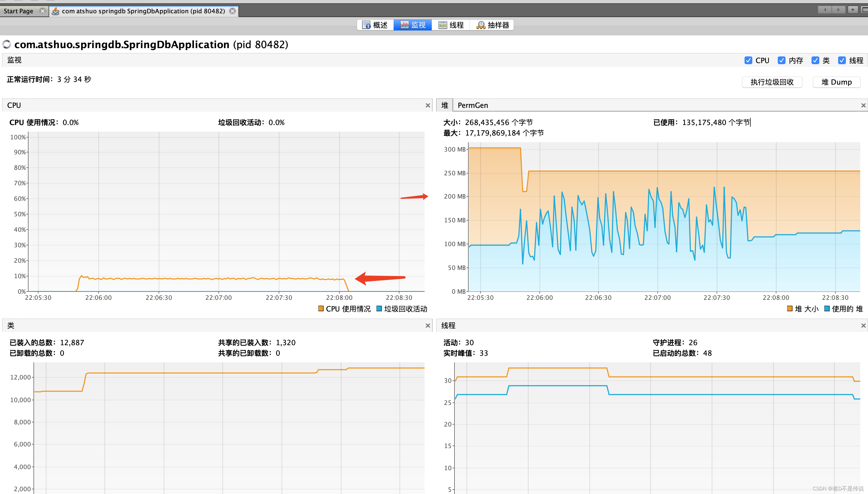Screen dimensions: 868x494
Task: Uncheck the CPU monitoring checkbox
Action: tap(748, 60)
